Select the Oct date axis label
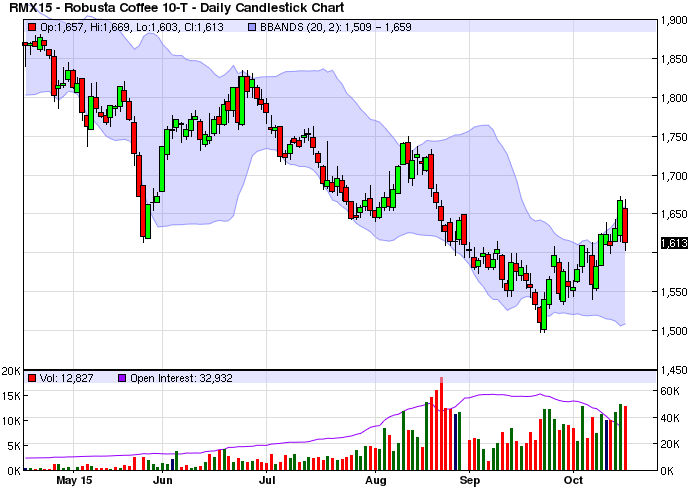 pos(573,481)
